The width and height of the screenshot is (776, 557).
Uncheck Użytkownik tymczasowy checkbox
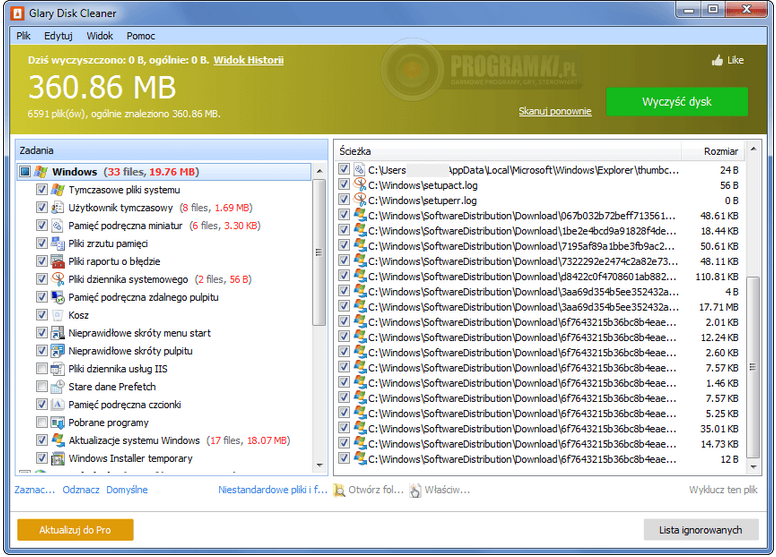[x=42, y=207]
